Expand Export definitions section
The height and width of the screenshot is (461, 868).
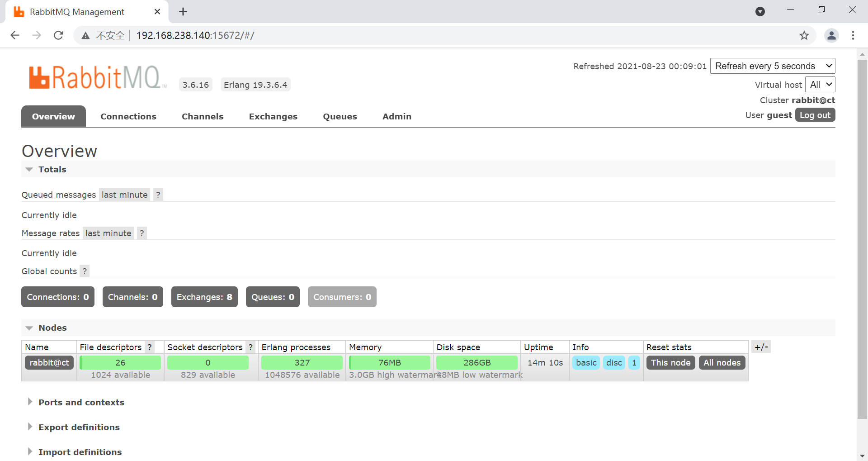(x=73, y=427)
